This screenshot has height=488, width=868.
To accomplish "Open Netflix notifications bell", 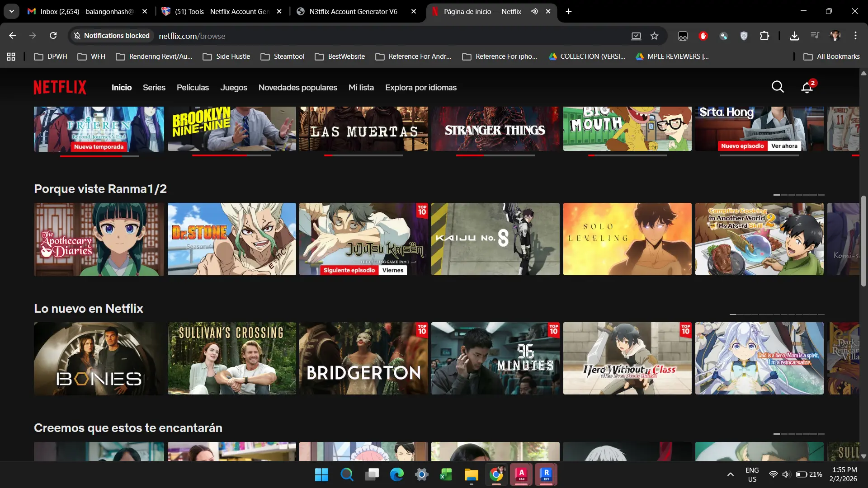I will pos(807,87).
